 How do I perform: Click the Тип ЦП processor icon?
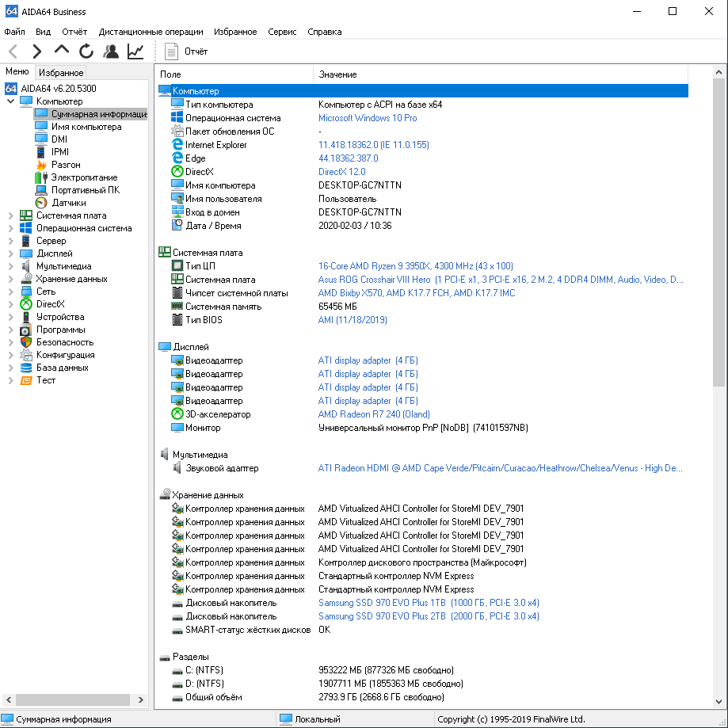[177, 265]
